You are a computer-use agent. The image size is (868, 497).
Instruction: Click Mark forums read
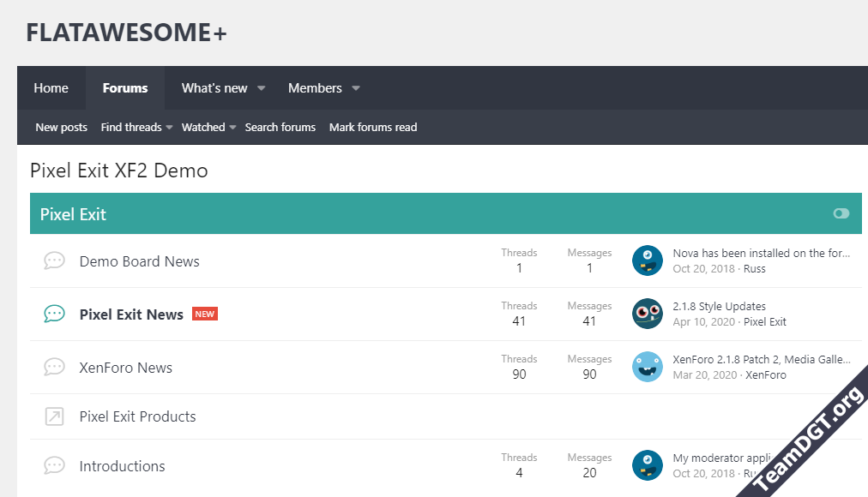[373, 127]
